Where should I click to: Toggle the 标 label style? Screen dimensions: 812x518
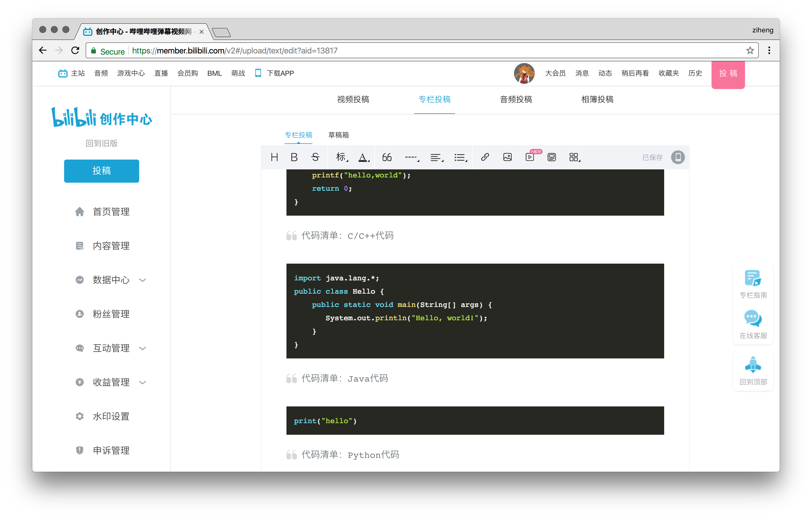coord(340,157)
